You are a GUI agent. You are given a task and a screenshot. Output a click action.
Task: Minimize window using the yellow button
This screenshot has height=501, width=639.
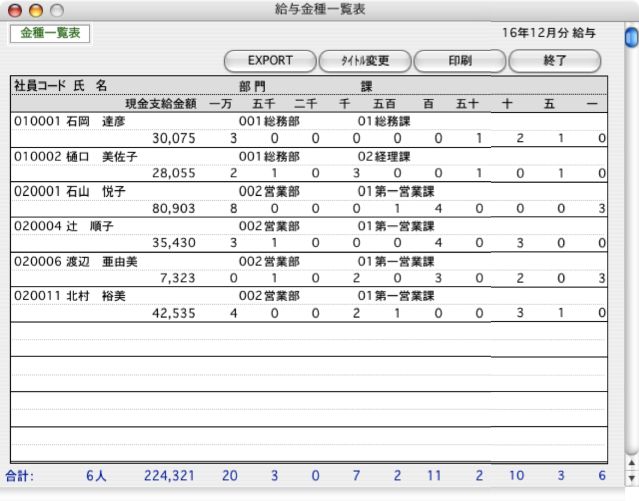(x=32, y=10)
